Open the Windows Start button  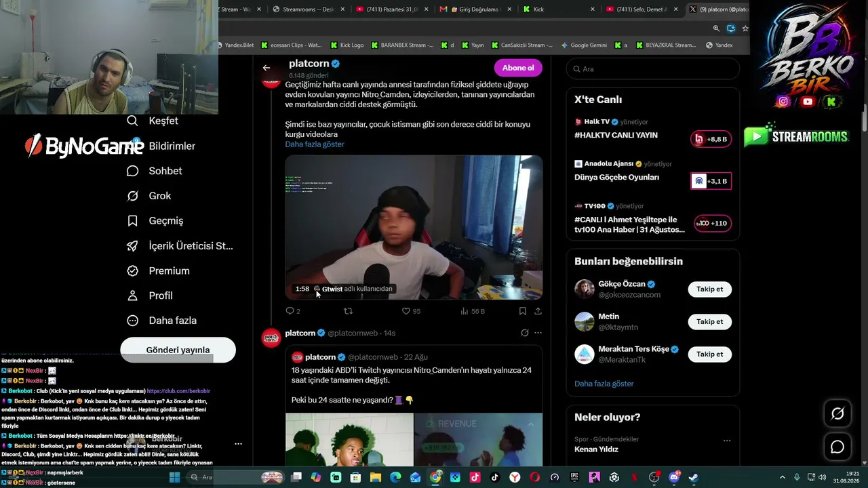[x=174, y=477]
